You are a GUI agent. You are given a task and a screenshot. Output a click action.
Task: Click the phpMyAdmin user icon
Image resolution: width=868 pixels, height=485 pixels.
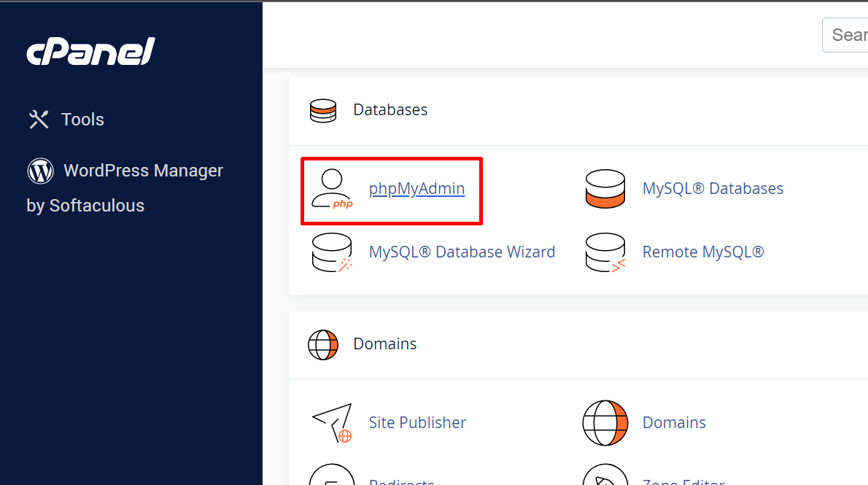(332, 189)
